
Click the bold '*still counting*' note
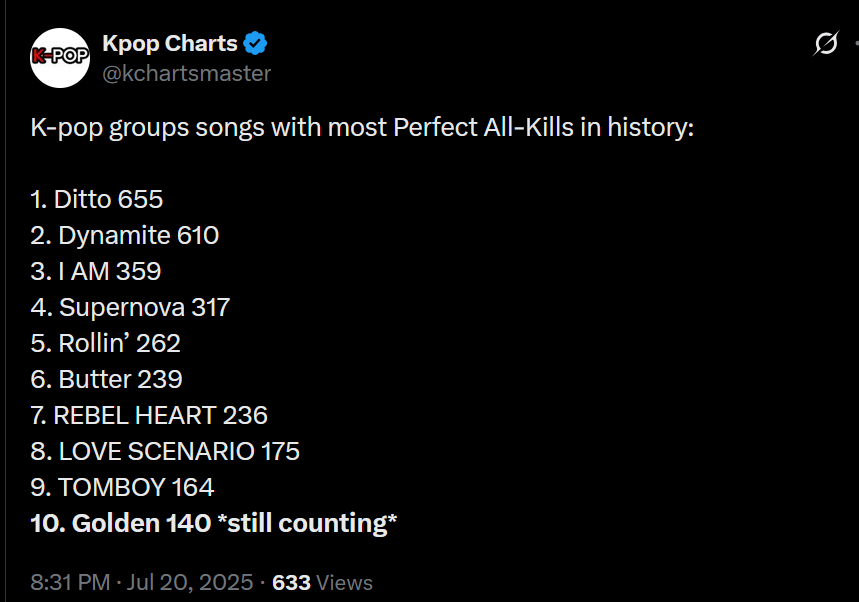click(x=307, y=524)
